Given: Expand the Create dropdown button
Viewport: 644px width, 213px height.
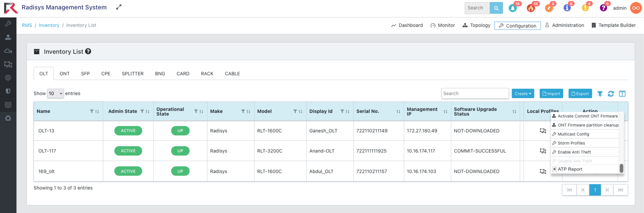Looking at the screenshot, I should coord(523,94).
